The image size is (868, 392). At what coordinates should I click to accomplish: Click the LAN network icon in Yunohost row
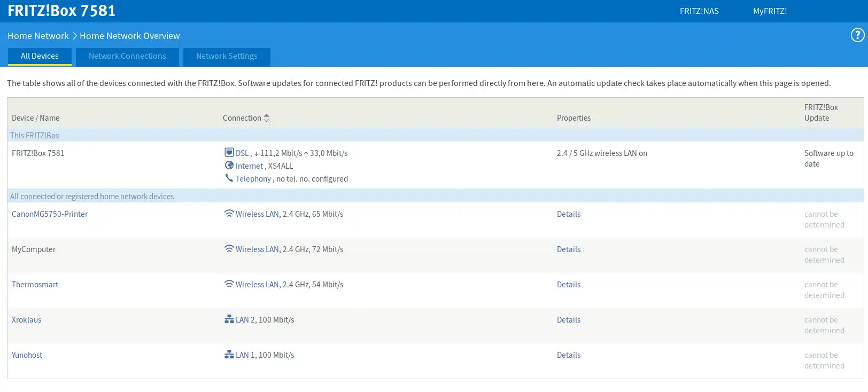pyautogui.click(x=229, y=355)
